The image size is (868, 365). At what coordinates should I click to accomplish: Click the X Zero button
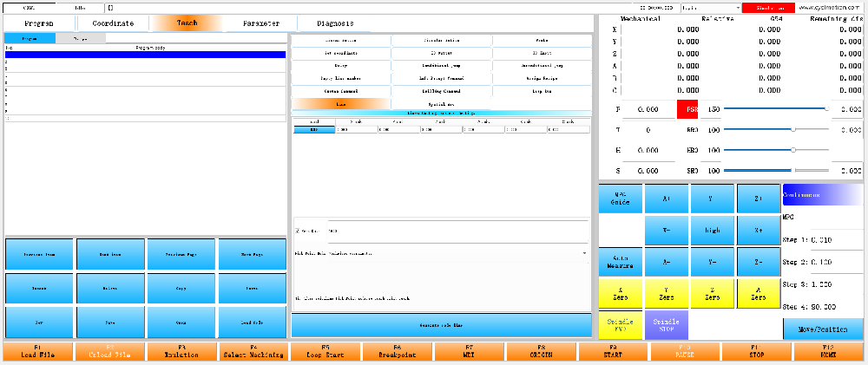(621, 293)
